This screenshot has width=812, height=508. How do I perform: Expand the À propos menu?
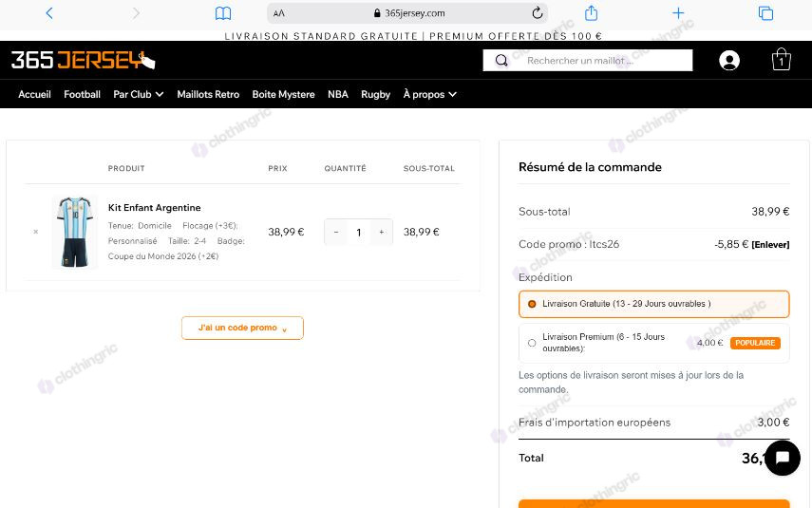tap(430, 94)
